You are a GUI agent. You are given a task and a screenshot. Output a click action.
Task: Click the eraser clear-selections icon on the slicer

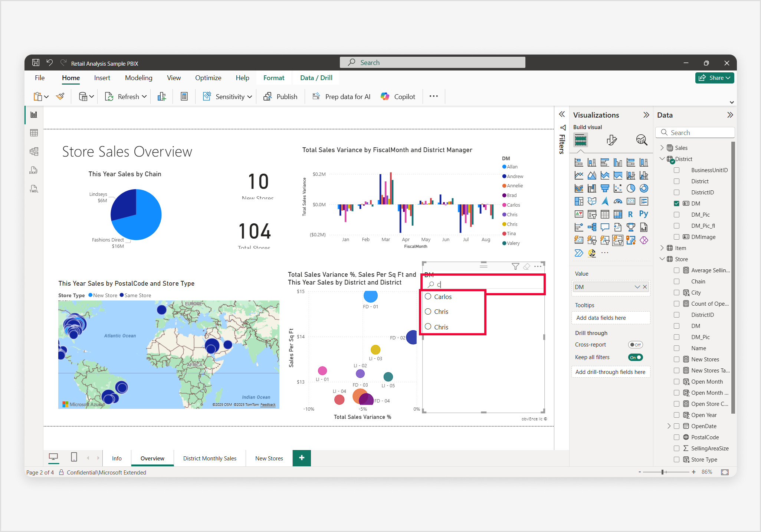pos(527,266)
